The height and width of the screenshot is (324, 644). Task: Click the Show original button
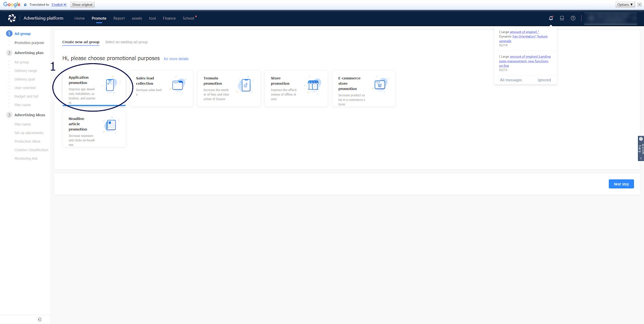82,4
